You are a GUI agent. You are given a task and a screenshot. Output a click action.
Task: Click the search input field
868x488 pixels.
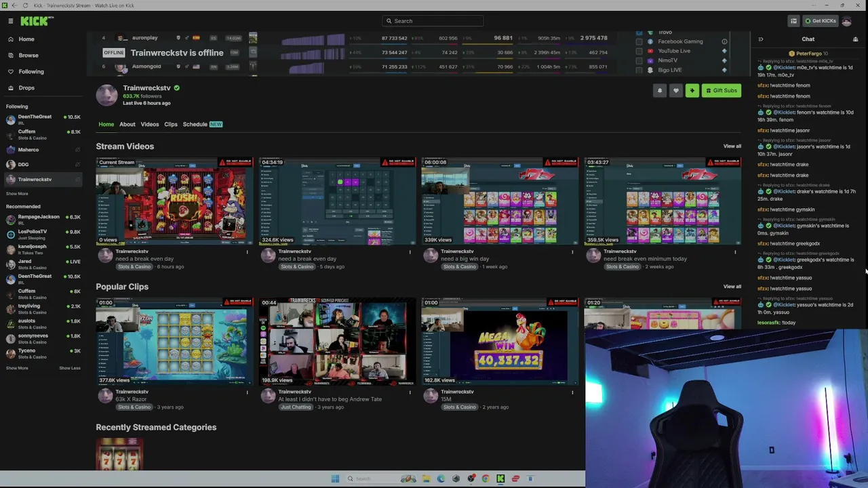433,21
